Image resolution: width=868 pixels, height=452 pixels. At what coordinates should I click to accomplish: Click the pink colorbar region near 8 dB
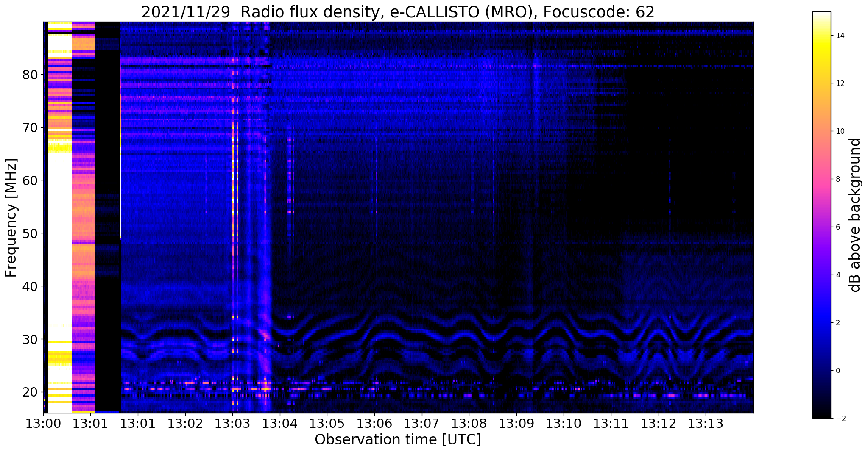tap(821, 179)
